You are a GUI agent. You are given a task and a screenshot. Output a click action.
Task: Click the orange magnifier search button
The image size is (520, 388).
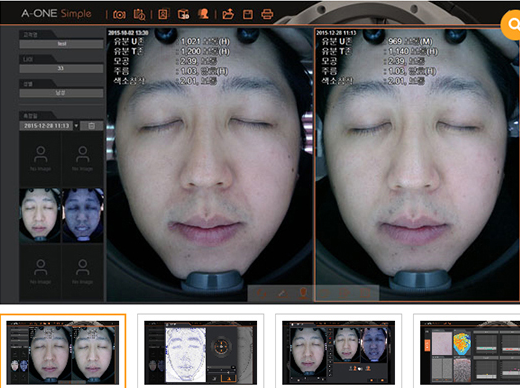click(x=512, y=25)
